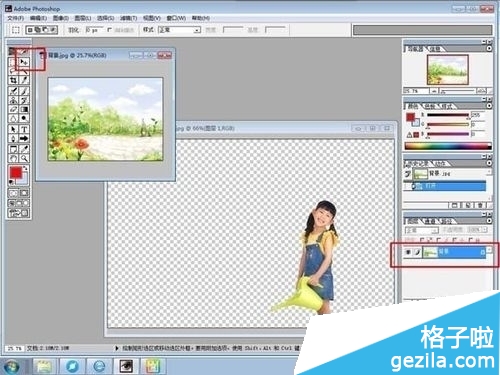Viewport: 500px width, 375px height.
Task: Select the Brush tool
Action: click(x=24, y=91)
